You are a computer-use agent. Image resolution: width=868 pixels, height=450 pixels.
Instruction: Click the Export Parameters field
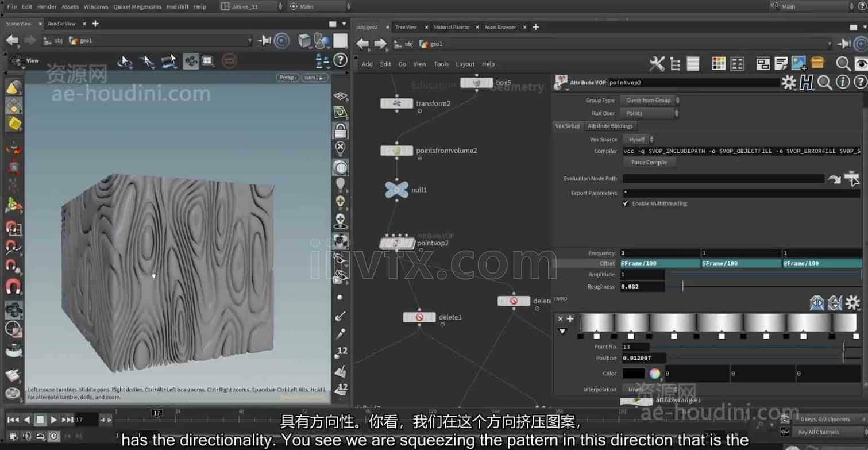click(741, 193)
